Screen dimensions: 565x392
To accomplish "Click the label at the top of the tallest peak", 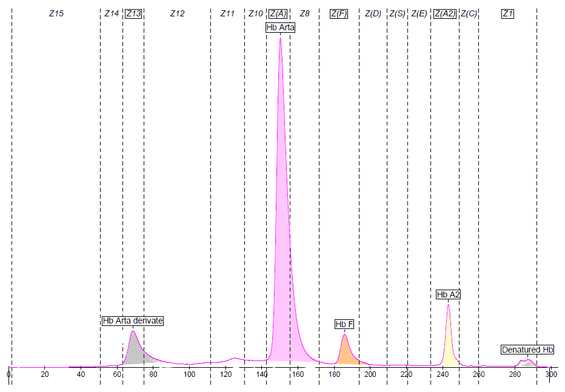I will (x=280, y=27).
